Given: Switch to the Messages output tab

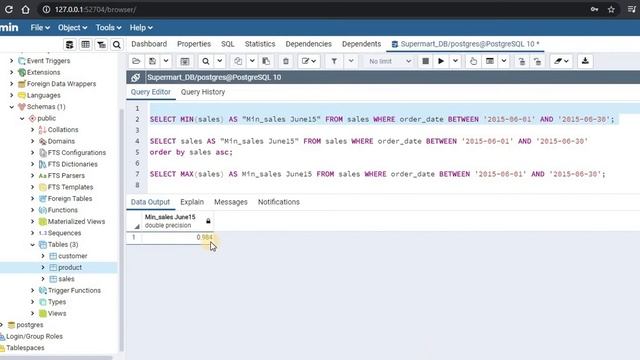Looking at the screenshot, I should coord(231,202).
